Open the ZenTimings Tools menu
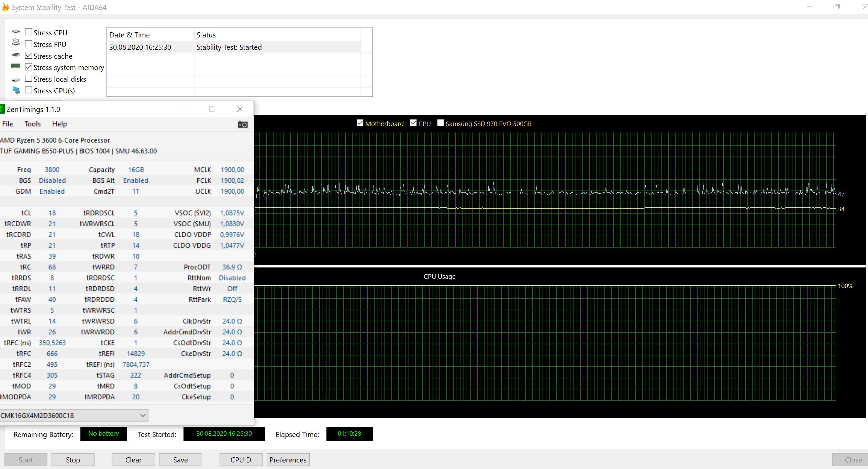This screenshot has width=868, height=469. point(33,124)
